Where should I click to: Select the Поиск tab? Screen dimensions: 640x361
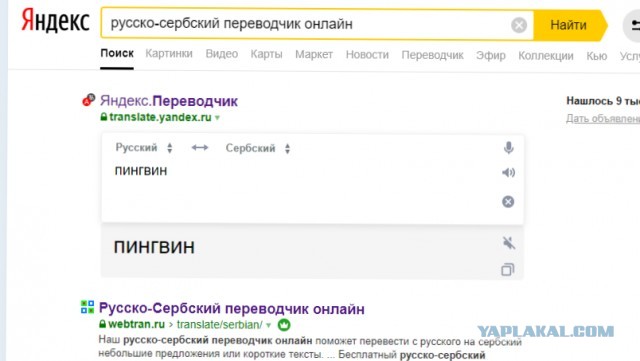pyautogui.click(x=117, y=53)
